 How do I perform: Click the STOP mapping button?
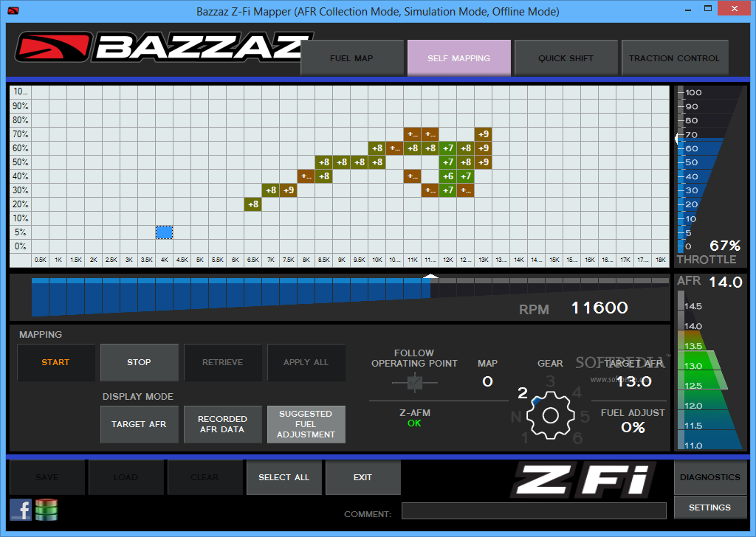coord(139,362)
